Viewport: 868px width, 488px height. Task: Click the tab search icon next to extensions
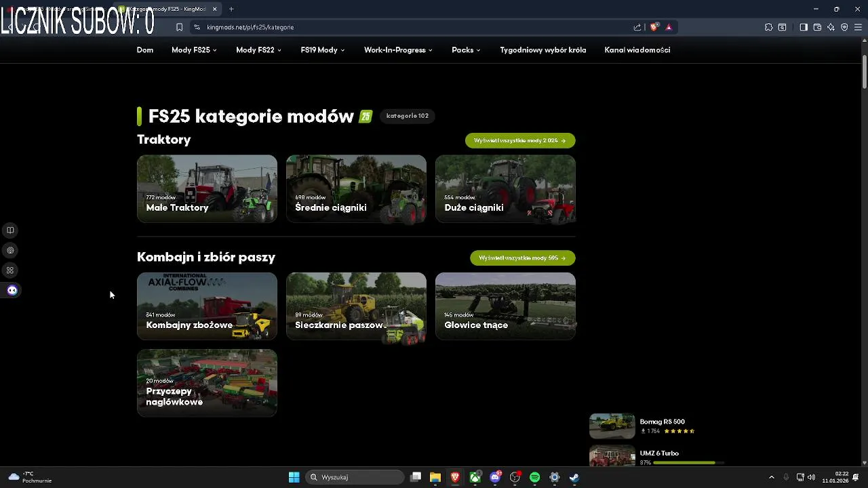pos(782,27)
